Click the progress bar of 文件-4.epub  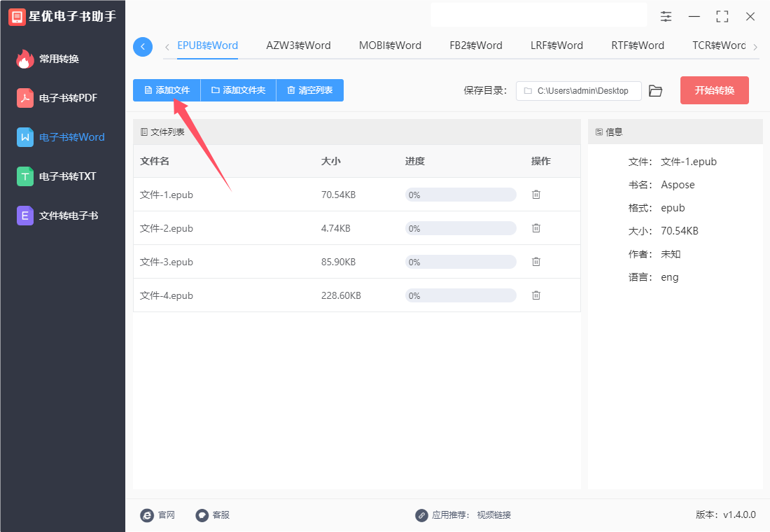(461, 295)
